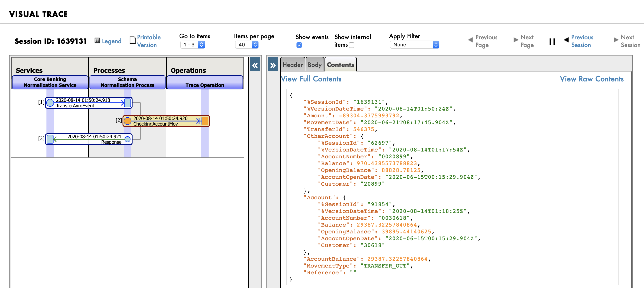Click the Printable Version page icon
The image size is (644, 288).
pyautogui.click(x=133, y=40)
